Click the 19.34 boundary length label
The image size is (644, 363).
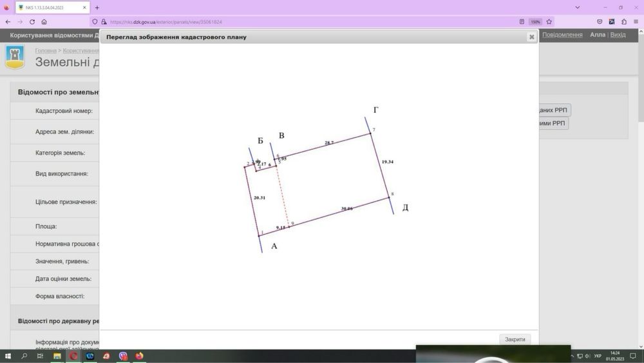coord(387,162)
